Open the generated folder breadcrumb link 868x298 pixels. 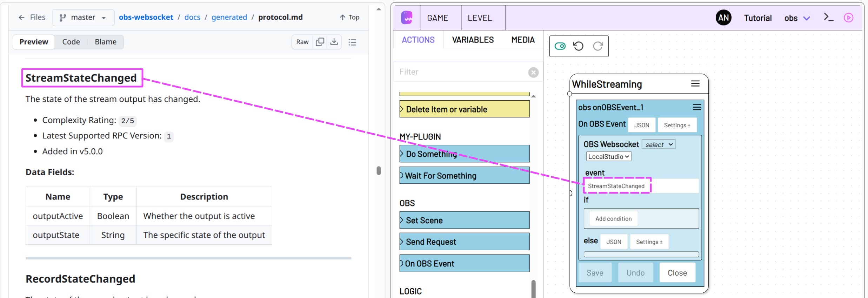[229, 17]
